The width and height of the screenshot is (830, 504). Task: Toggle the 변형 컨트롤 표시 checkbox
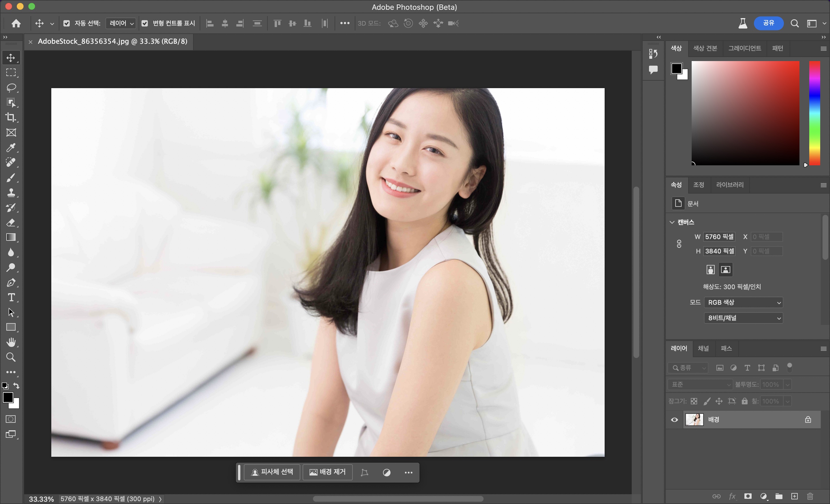click(x=145, y=23)
